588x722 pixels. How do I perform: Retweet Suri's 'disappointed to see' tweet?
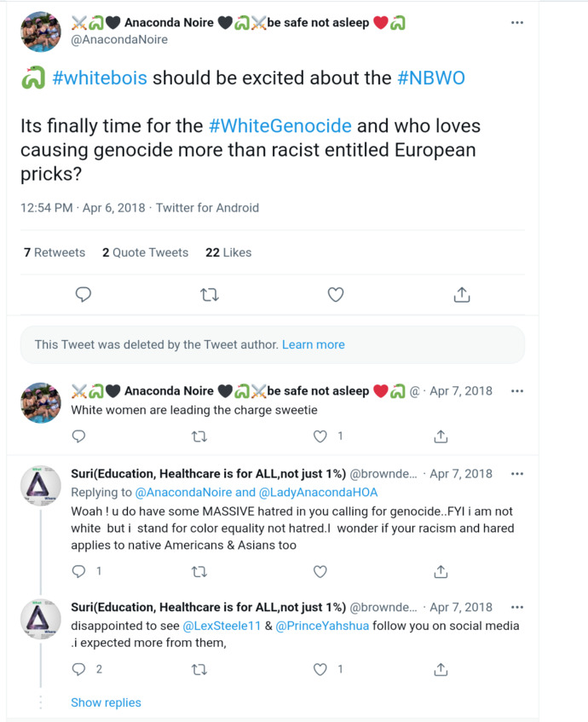click(199, 669)
